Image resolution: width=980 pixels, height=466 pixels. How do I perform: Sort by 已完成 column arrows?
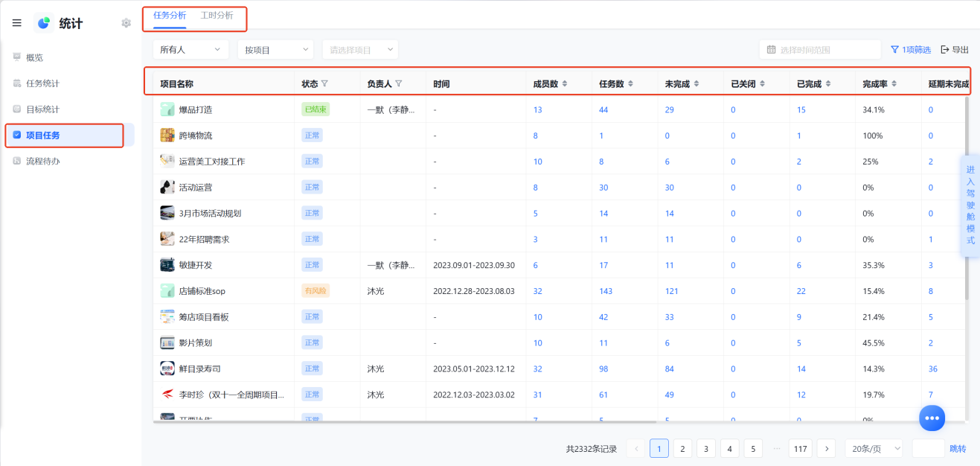(828, 84)
